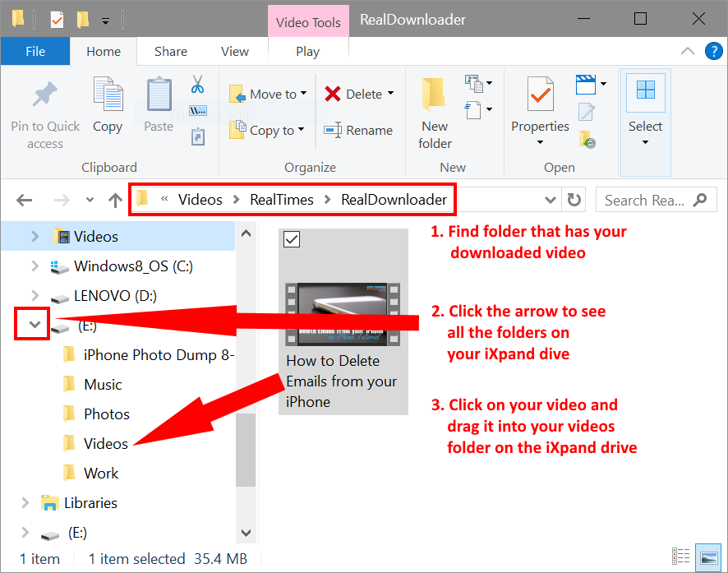Screen dimensions: 728x573
Task: Switch to the Play ribbon tab
Action: coord(308,52)
